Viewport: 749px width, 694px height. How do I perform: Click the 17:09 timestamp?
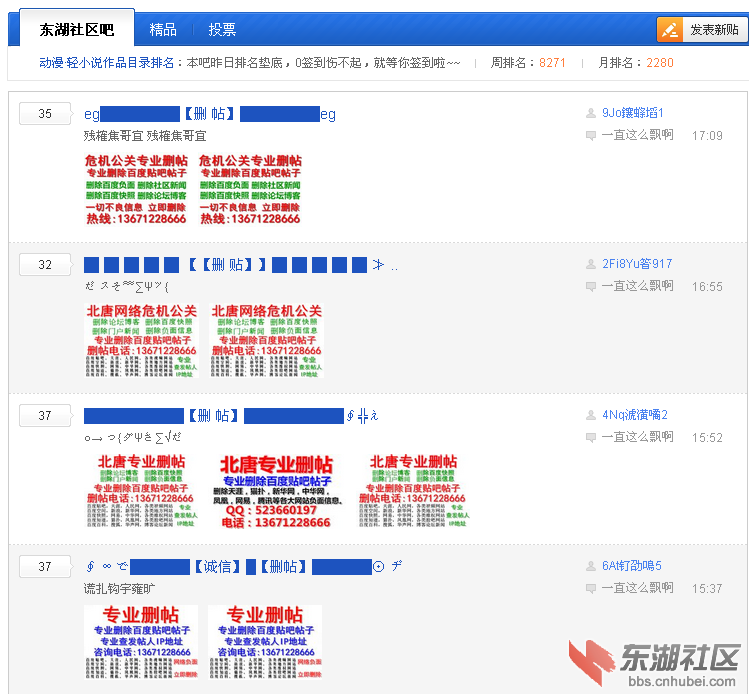point(707,136)
